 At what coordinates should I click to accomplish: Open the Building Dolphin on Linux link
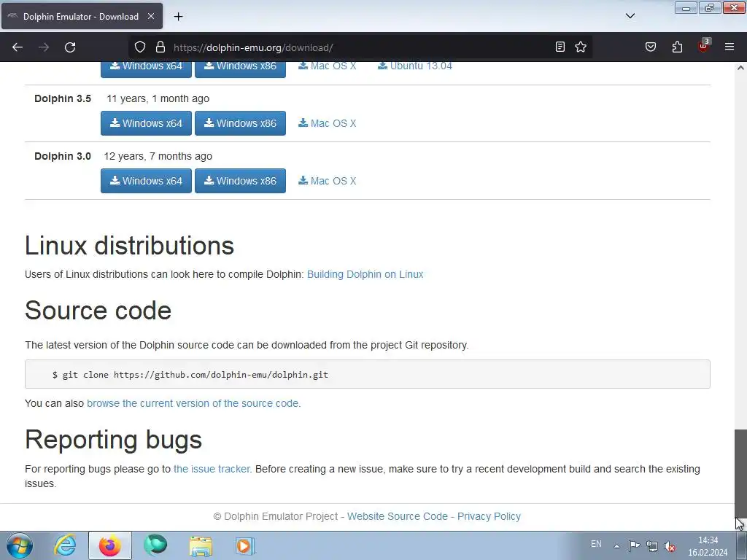point(365,274)
